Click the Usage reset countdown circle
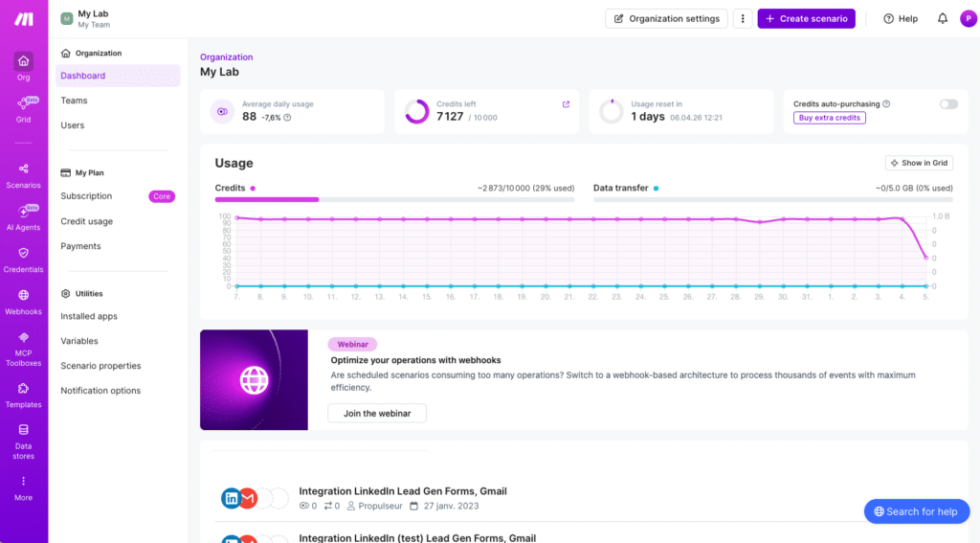 (612, 112)
